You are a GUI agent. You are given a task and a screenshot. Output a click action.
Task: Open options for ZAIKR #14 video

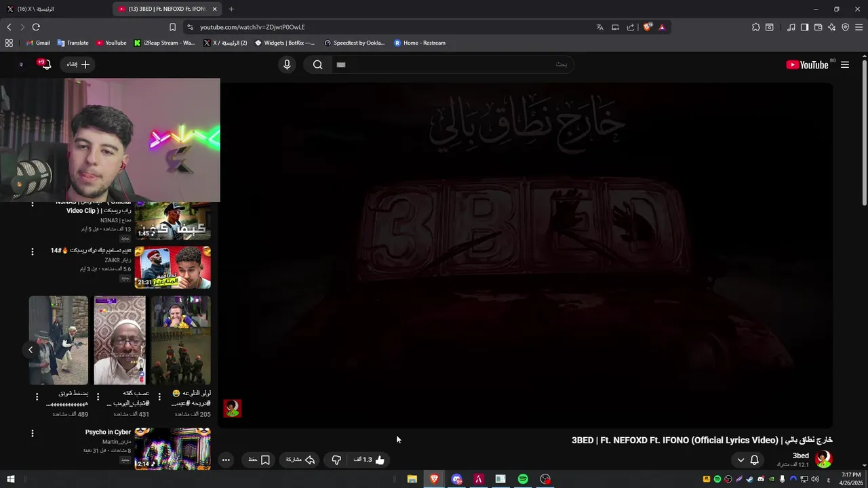tap(32, 251)
